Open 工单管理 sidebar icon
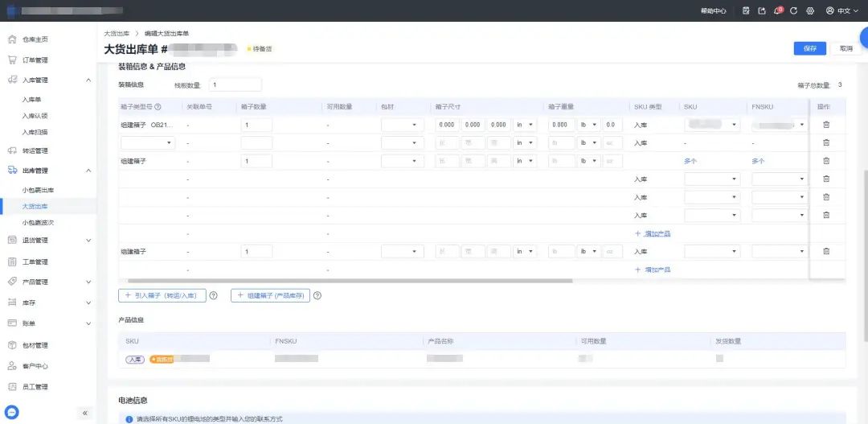Screen dimensions: 868x424 [x=12, y=261]
